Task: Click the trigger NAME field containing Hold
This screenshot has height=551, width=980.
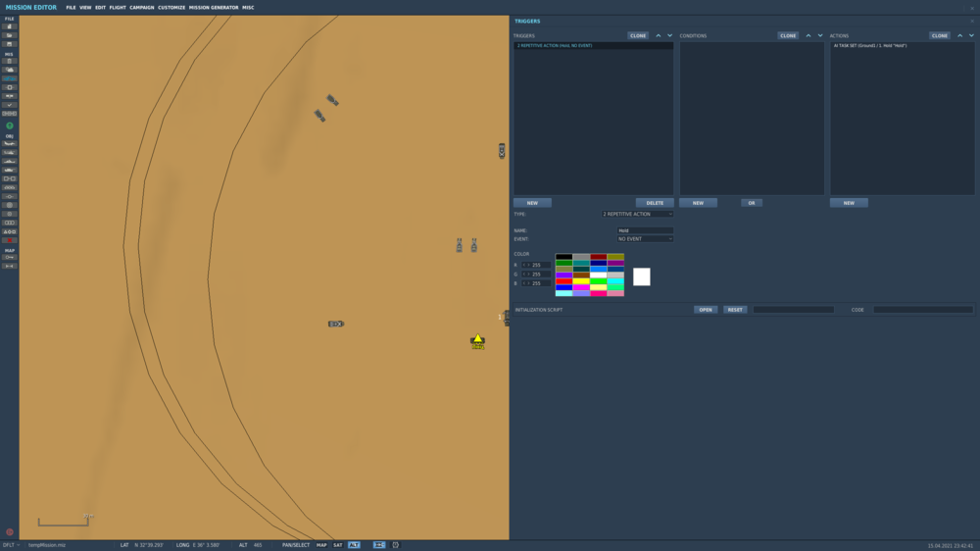Action: pyautogui.click(x=645, y=230)
